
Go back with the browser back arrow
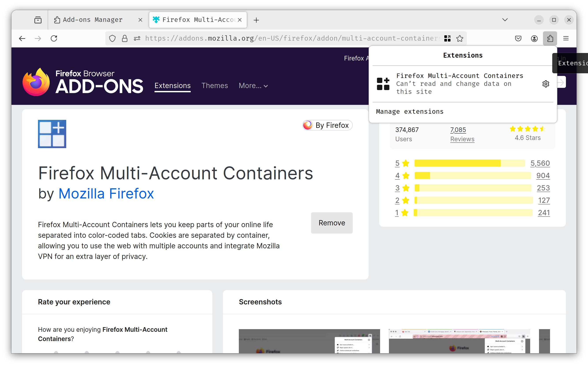pos(22,38)
